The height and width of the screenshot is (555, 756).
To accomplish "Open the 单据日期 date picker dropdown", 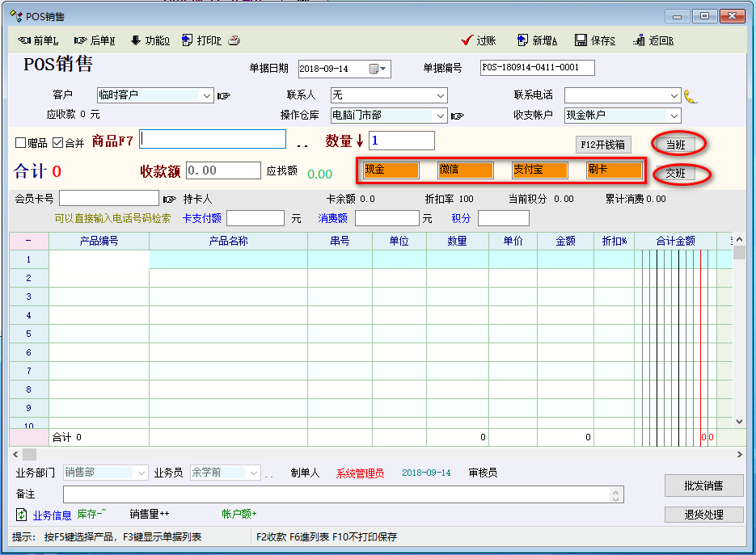I will pyautogui.click(x=383, y=69).
